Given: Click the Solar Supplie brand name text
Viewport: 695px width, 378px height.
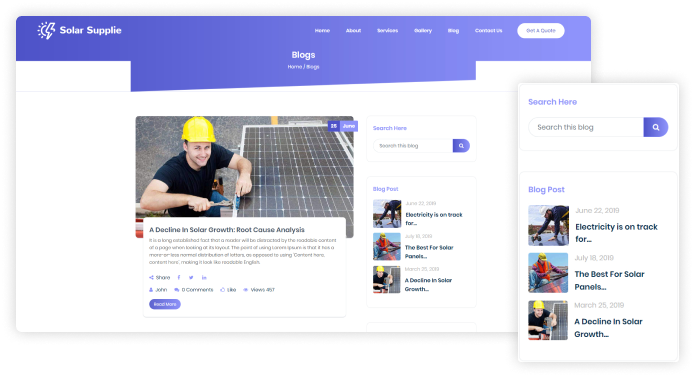Looking at the screenshot, I should point(90,30).
